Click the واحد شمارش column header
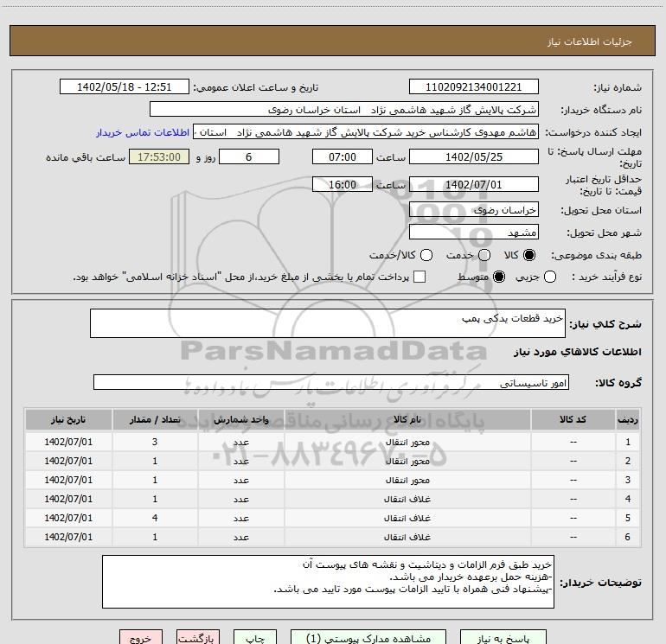The image size is (666, 644). pyautogui.click(x=240, y=419)
